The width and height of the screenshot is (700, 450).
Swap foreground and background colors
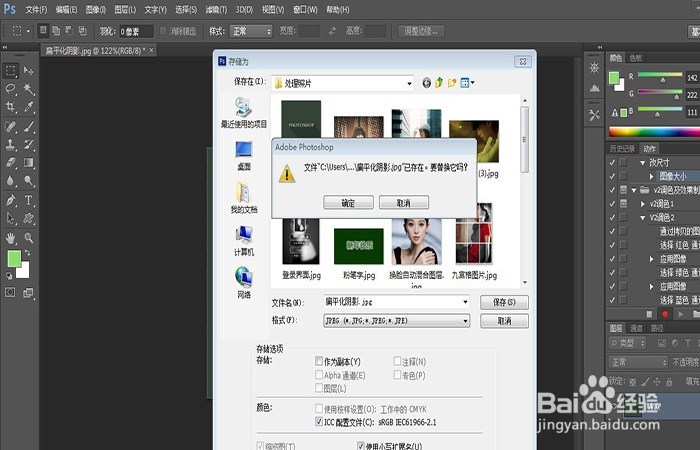coord(28,253)
